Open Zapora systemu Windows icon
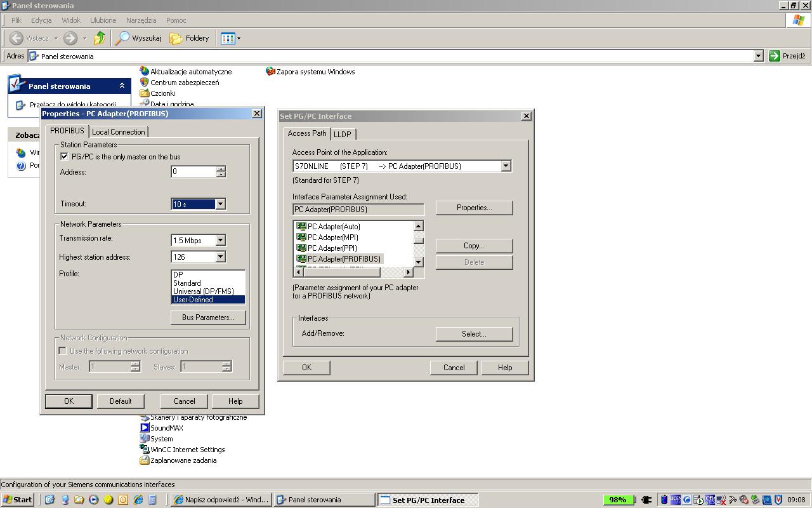Viewport: 812px width, 508px height. coord(270,72)
